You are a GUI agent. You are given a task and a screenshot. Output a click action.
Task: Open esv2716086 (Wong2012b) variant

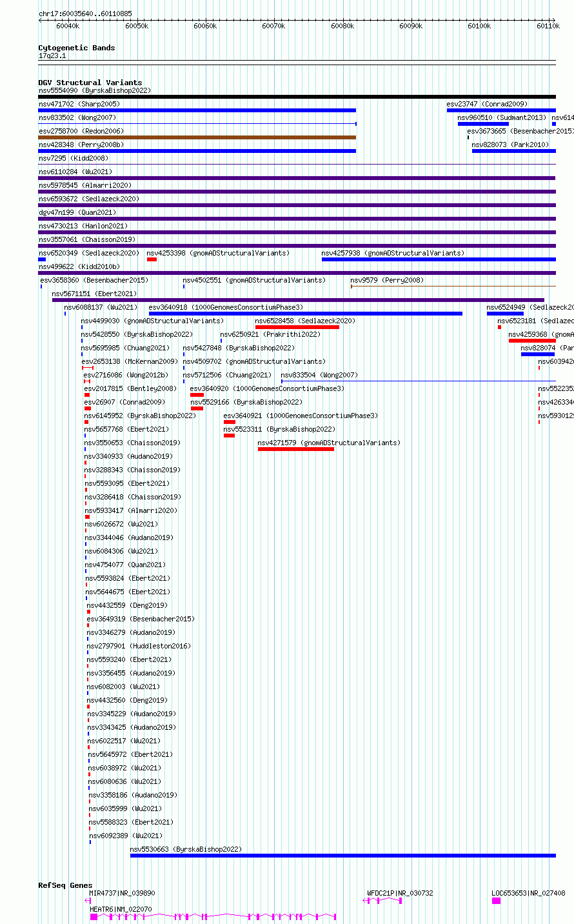point(126,375)
